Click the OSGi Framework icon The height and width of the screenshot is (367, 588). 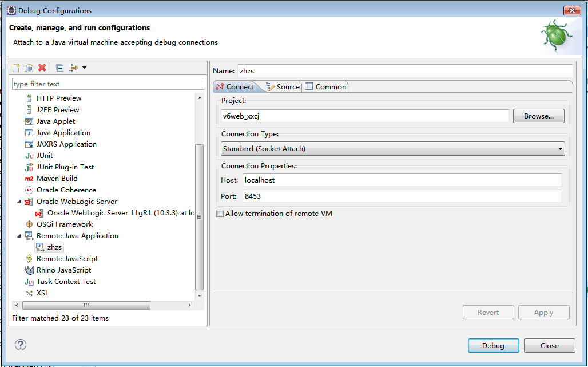29,224
